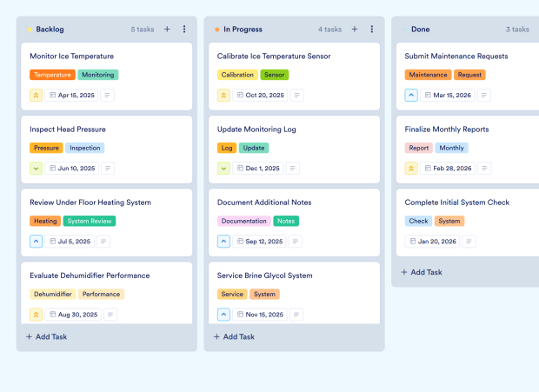Click Add Task under Done column

coord(422,272)
